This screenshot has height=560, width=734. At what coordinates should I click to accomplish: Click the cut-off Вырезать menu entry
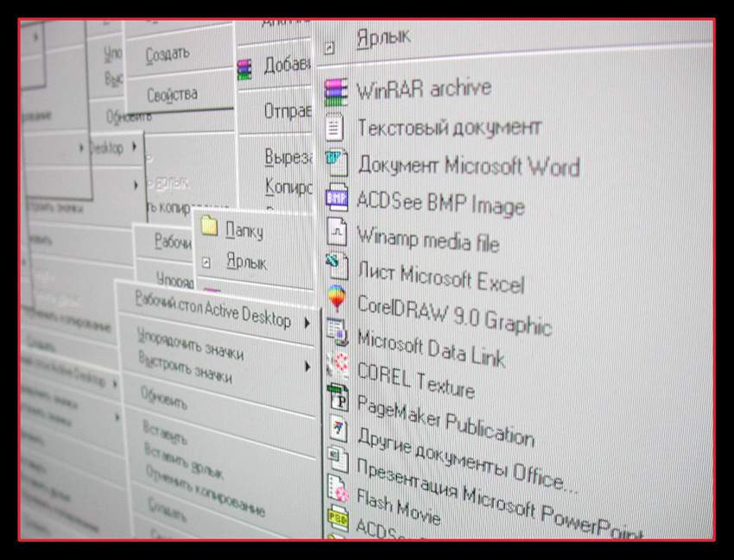pyautogui.click(x=288, y=157)
